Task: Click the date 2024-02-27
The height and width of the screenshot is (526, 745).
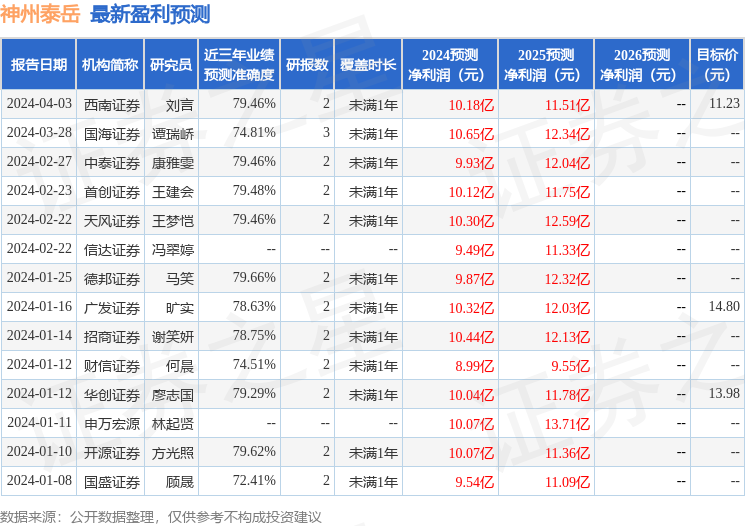Action: [x=39, y=162]
